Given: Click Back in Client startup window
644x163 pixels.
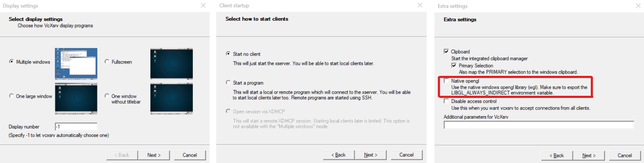Looking at the screenshot, I should pos(338,155).
